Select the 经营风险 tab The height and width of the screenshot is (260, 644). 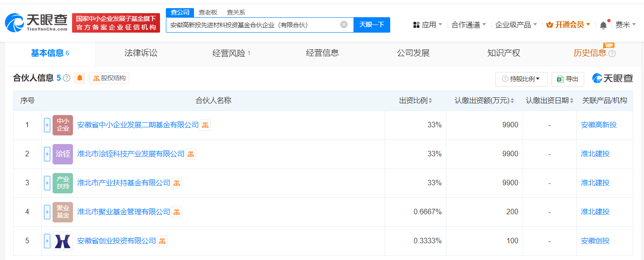click(x=232, y=53)
